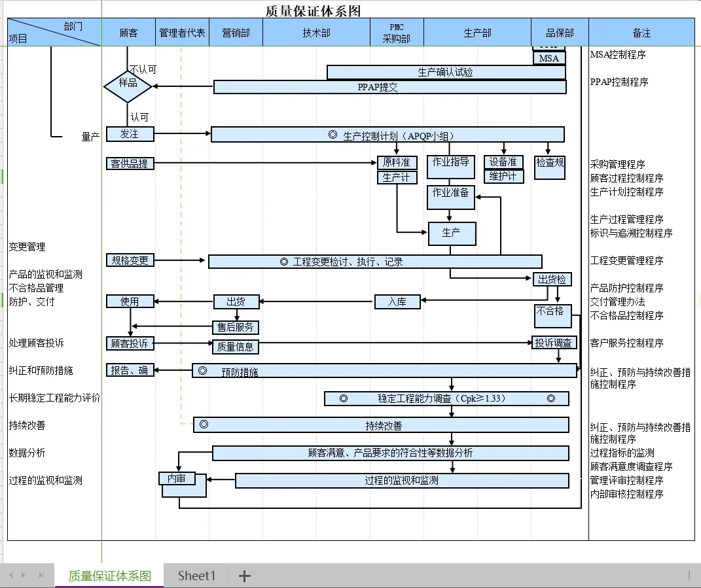This screenshot has width=701, height=588.
Task: Click the MSA box
Action: click(549, 58)
